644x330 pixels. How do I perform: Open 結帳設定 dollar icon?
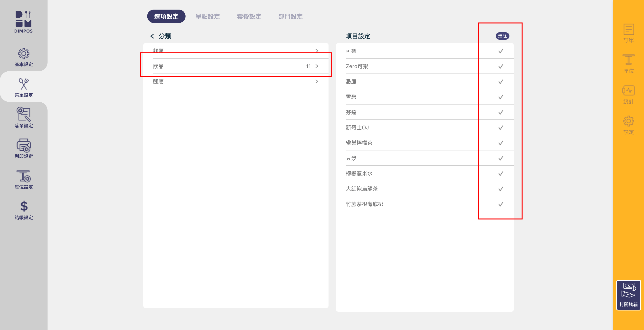[24, 206]
